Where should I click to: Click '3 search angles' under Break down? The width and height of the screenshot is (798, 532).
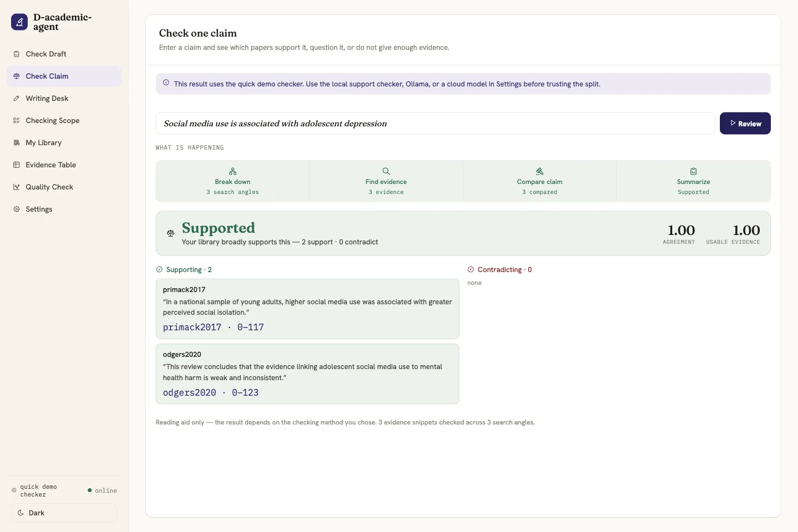coord(233,192)
